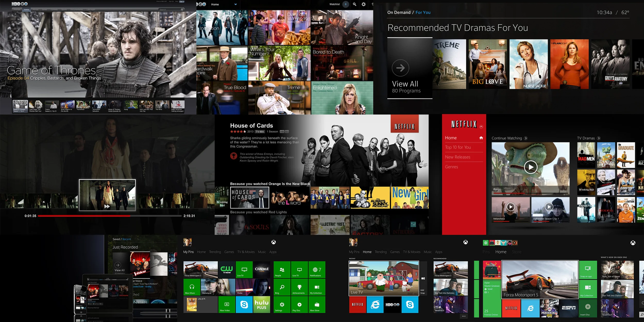Open the Play Disc tile

(x=299, y=305)
